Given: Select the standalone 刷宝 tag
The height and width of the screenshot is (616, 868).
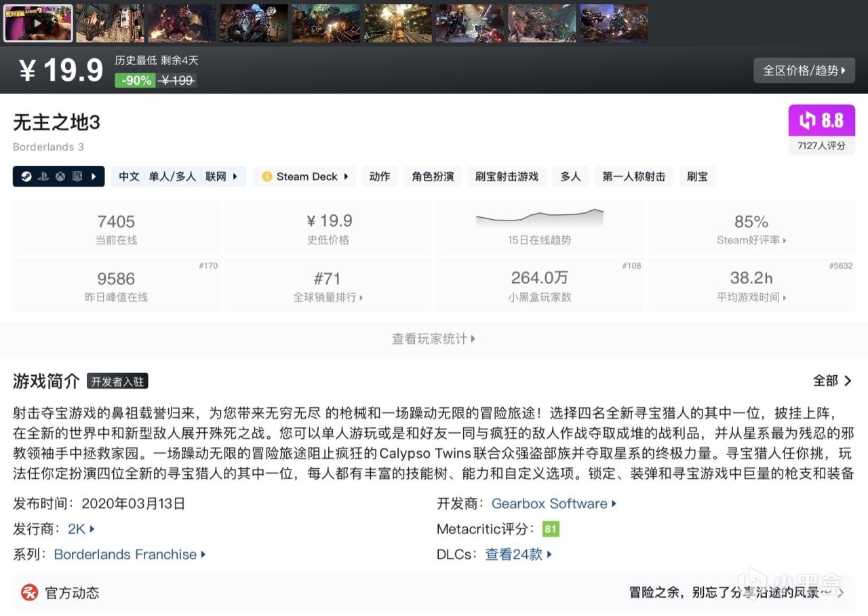Looking at the screenshot, I should 697,176.
